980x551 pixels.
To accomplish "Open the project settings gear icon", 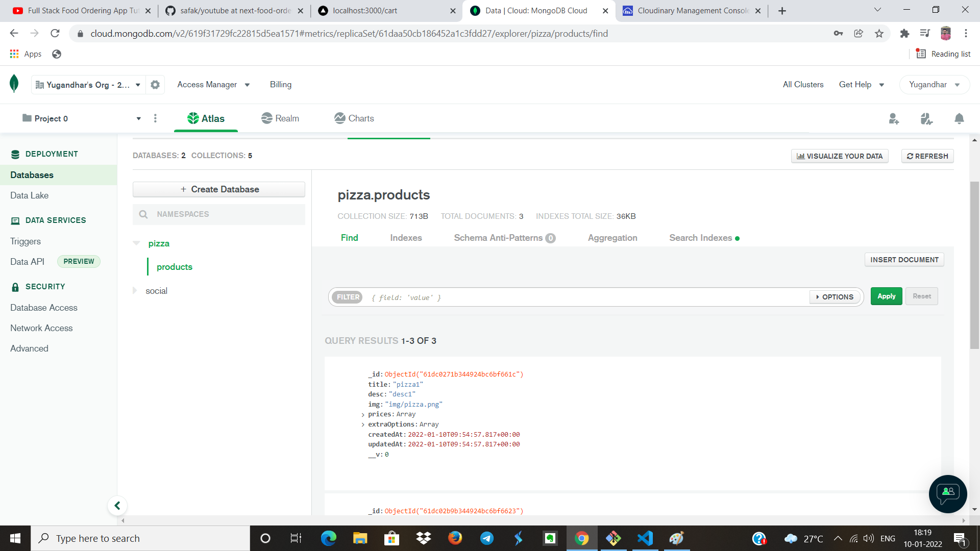I will (x=155, y=85).
